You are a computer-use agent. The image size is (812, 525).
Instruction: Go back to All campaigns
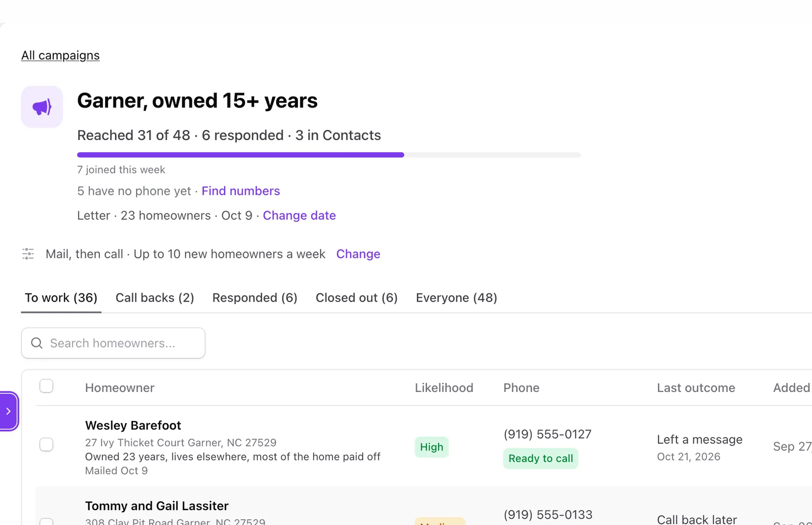[x=60, y=55]
